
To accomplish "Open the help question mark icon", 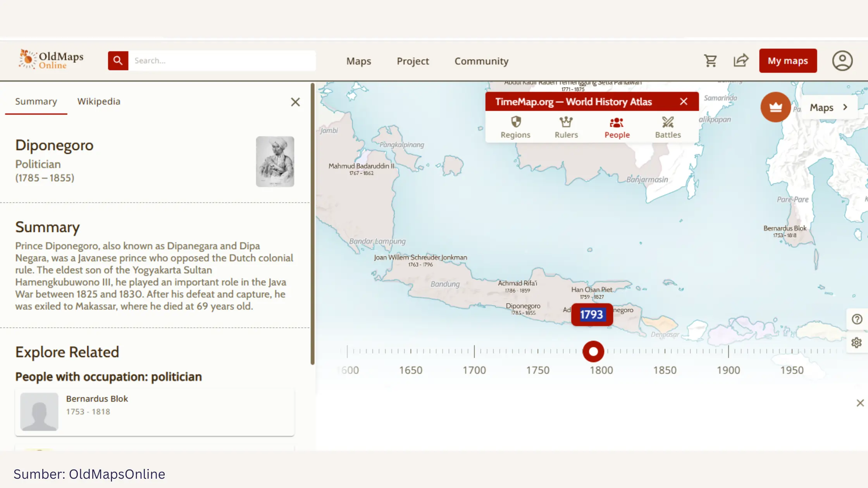I will (x=857, y=319).
